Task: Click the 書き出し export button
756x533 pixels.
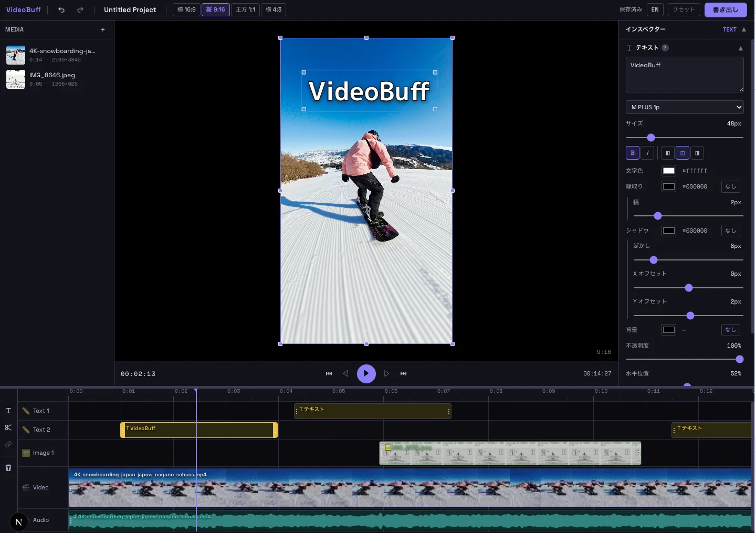Action: click(x=726, y=9)
